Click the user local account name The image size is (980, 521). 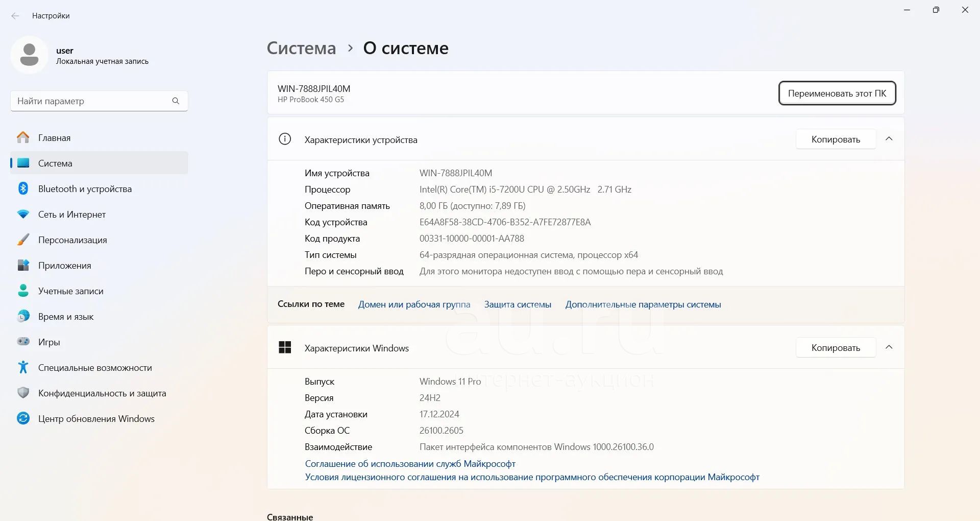[65, 51]
